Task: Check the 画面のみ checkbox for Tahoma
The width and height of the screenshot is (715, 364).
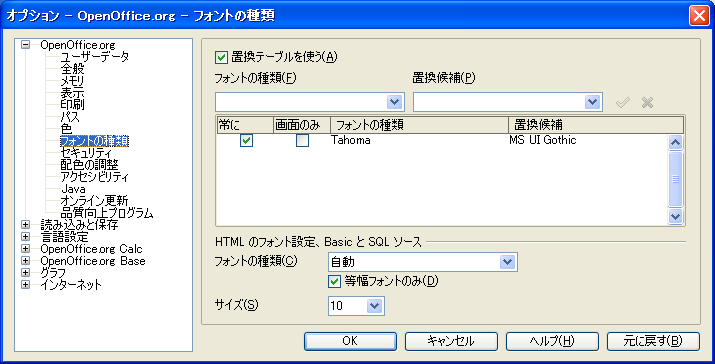Action: [x=302, y=140]
